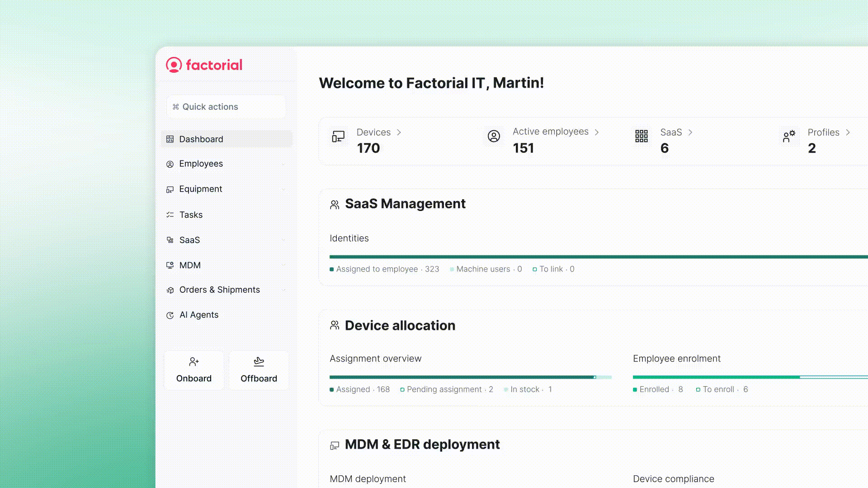The image size is (868, 488).
Task: Click the Profiles gear-person icon
Action: coord(789,136)
